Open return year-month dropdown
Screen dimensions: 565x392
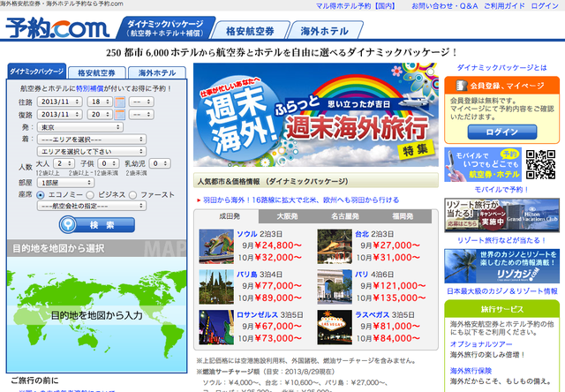(x=60, y=115)
